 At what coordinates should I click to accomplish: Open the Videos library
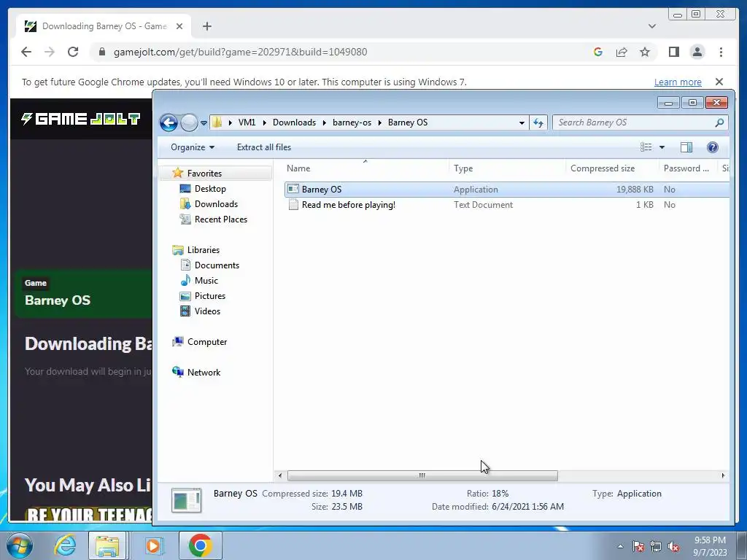coord(207,311)
